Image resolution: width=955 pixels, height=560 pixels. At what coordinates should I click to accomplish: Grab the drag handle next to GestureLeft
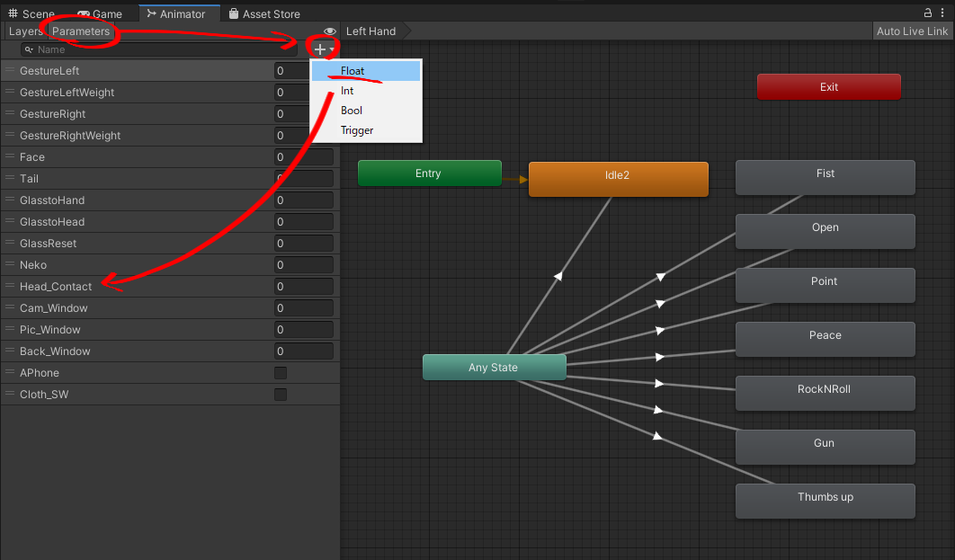pyautogui.click(x=11, y=71)
